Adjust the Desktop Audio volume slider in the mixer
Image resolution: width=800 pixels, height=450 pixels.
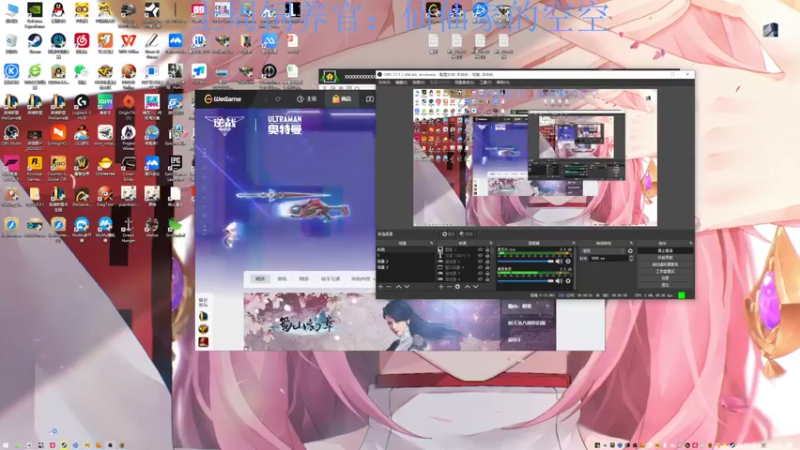525,281
